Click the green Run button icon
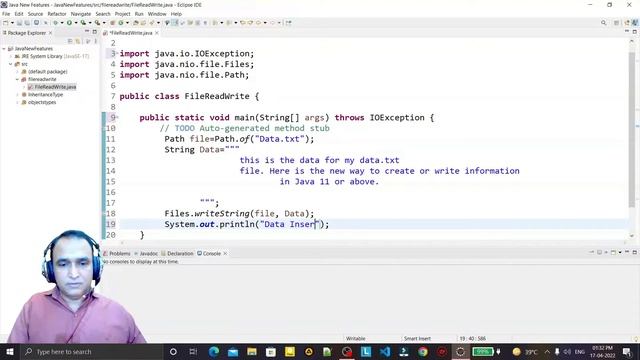 tap(69, 23)
